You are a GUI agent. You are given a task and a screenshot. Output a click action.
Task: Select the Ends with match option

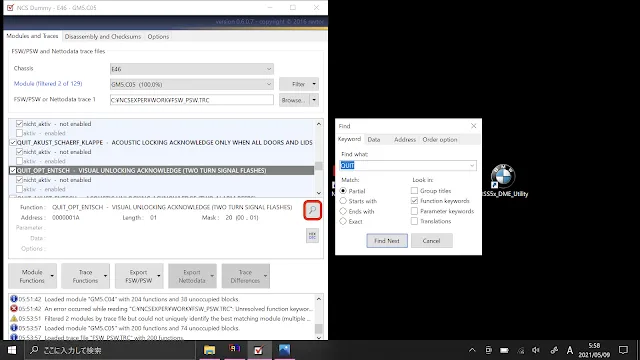[x=343, y=211]
